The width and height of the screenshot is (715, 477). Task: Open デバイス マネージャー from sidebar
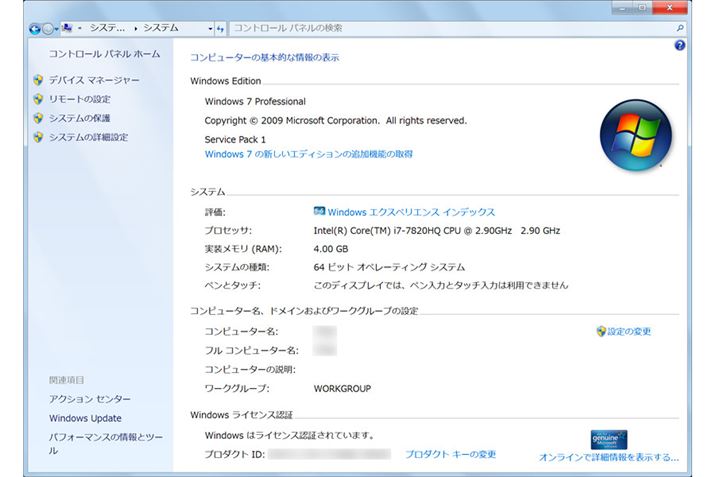pos(94,80)
